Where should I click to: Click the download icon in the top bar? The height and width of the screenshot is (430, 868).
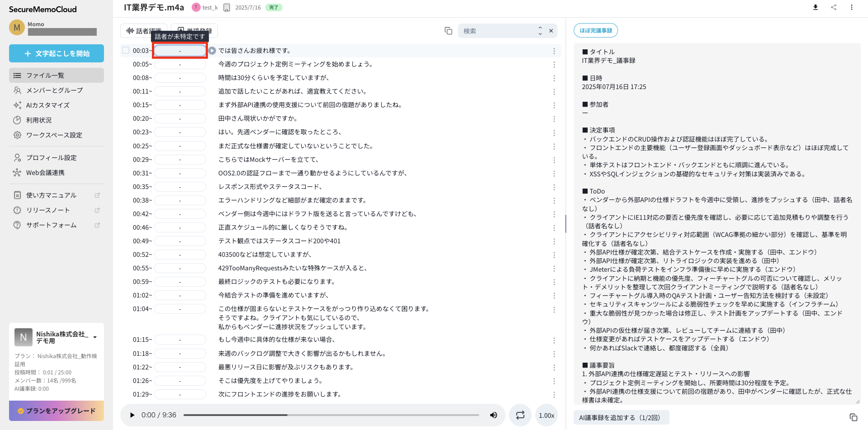816,7
